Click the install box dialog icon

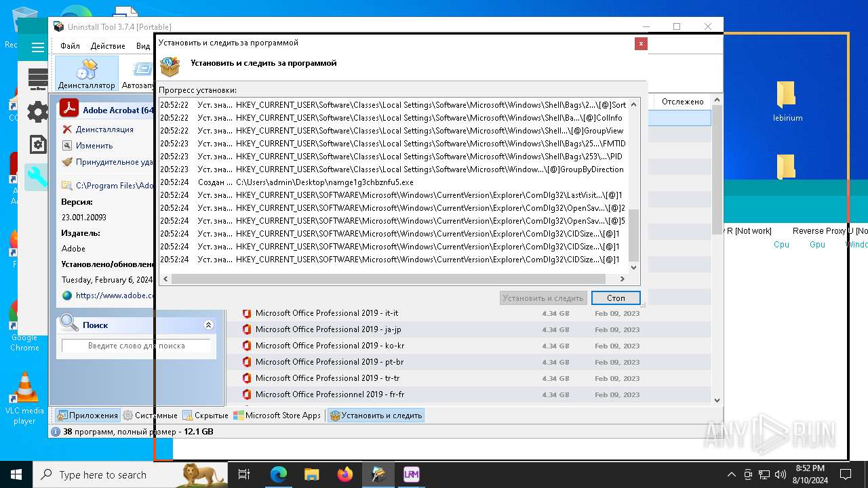[x=170, y=66]
